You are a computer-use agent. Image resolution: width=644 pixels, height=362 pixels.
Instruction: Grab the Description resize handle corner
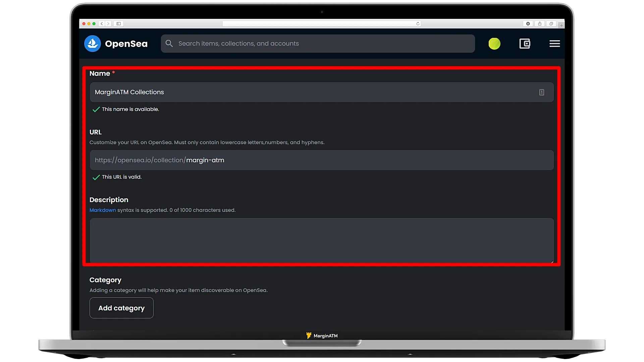point(552,261)
